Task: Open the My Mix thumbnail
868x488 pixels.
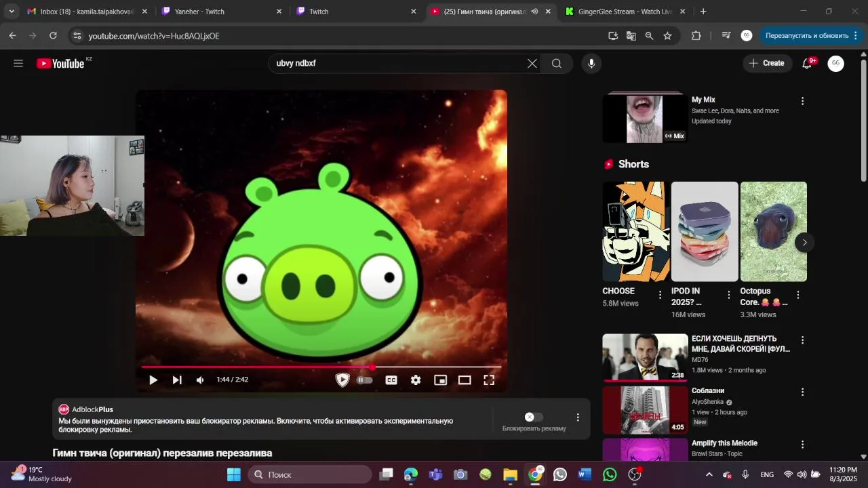Action: (645, 118)
